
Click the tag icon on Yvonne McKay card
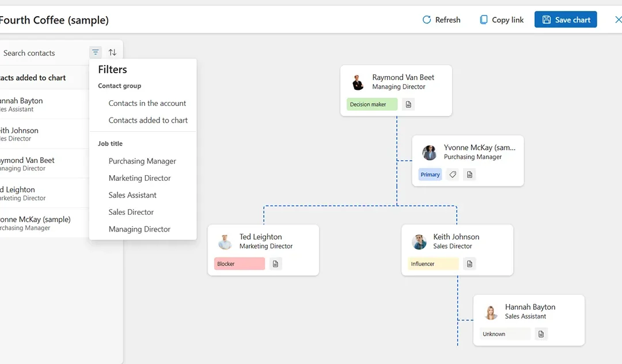coord(453,175)
